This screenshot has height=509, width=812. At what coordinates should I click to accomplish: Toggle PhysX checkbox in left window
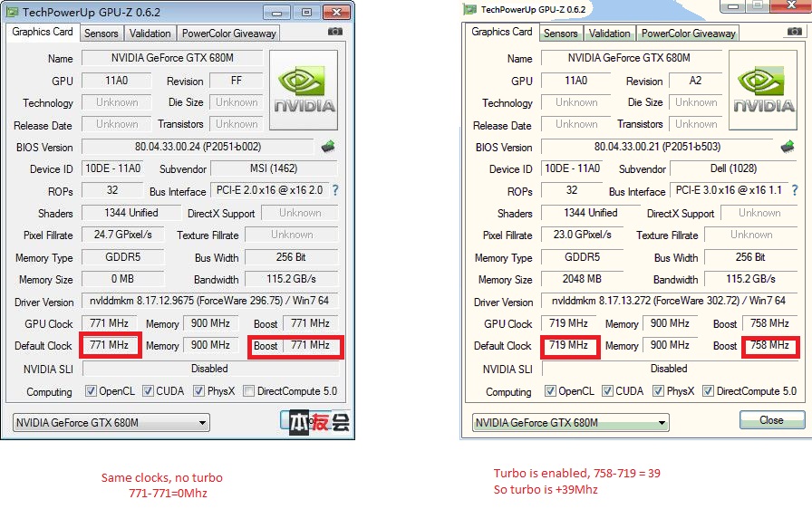[x=198, y=391]
